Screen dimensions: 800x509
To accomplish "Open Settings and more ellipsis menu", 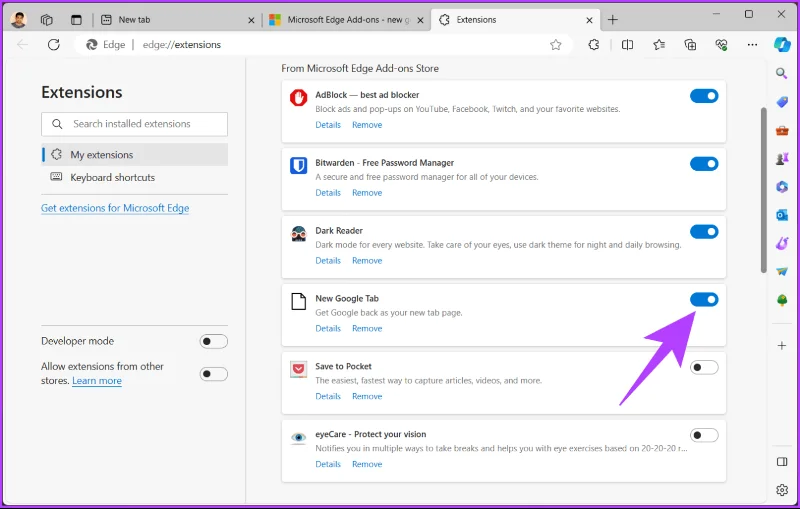I will (752, 45).
